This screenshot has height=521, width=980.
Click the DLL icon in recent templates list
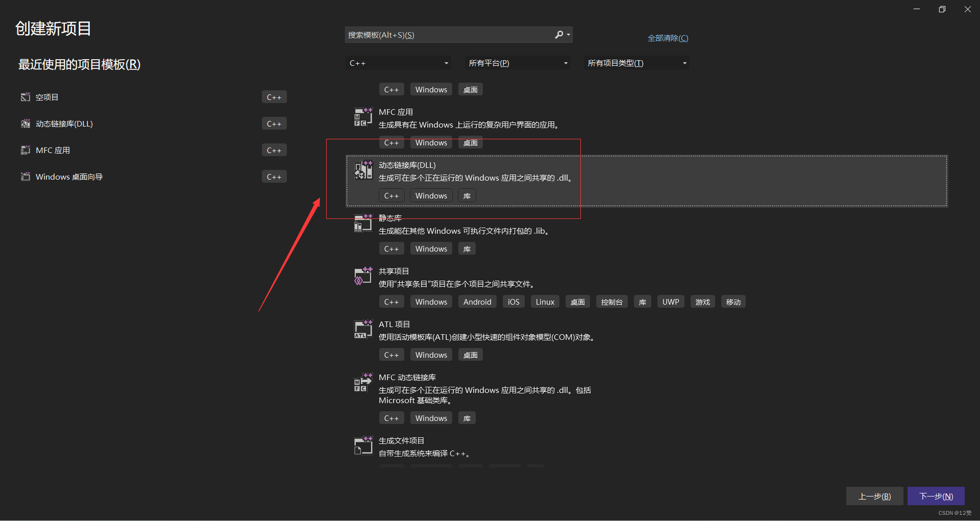click(26, 123)
